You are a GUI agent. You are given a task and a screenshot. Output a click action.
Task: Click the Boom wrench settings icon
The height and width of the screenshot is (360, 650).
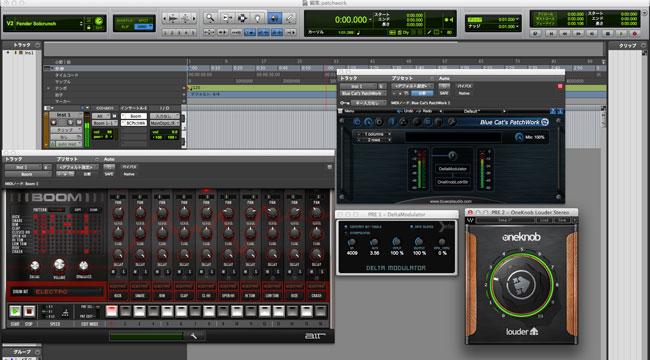(194, 336)
